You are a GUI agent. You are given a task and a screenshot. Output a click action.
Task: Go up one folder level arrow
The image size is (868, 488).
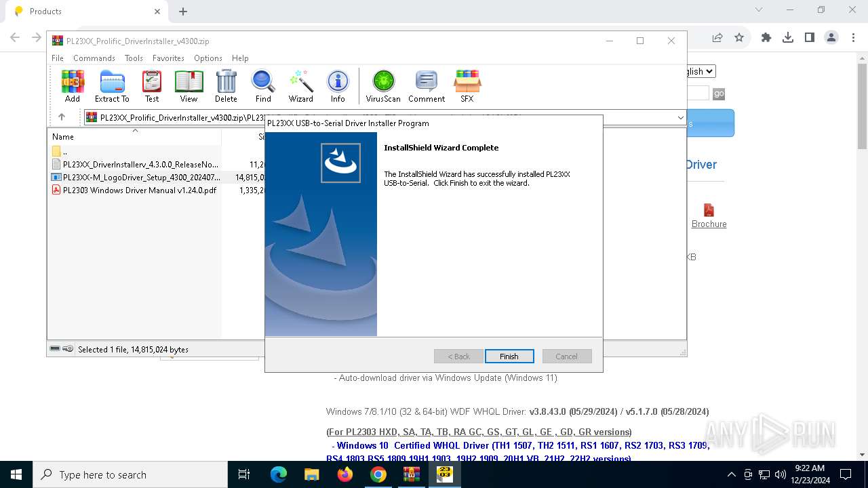click(x=62, y=117)
